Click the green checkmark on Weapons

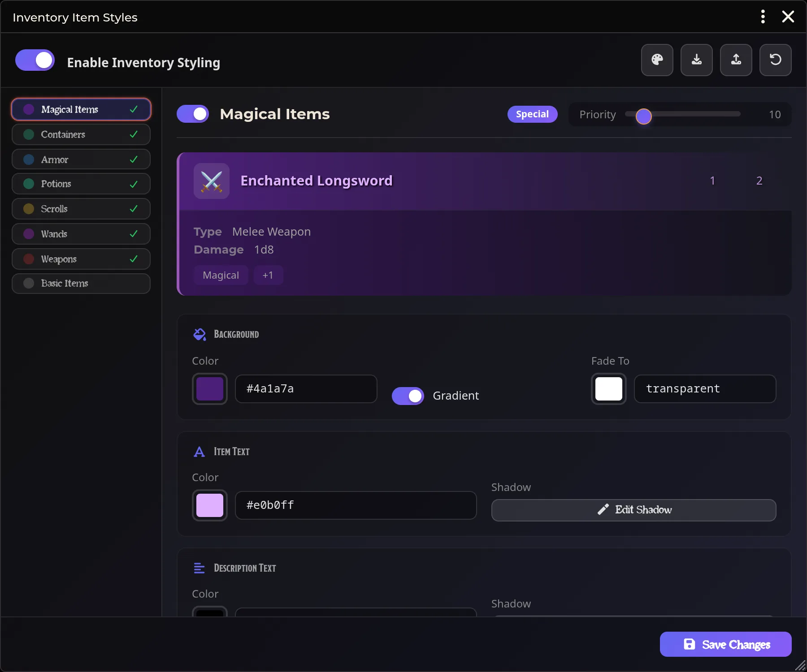pyautogui.click(x=134, y=259)
